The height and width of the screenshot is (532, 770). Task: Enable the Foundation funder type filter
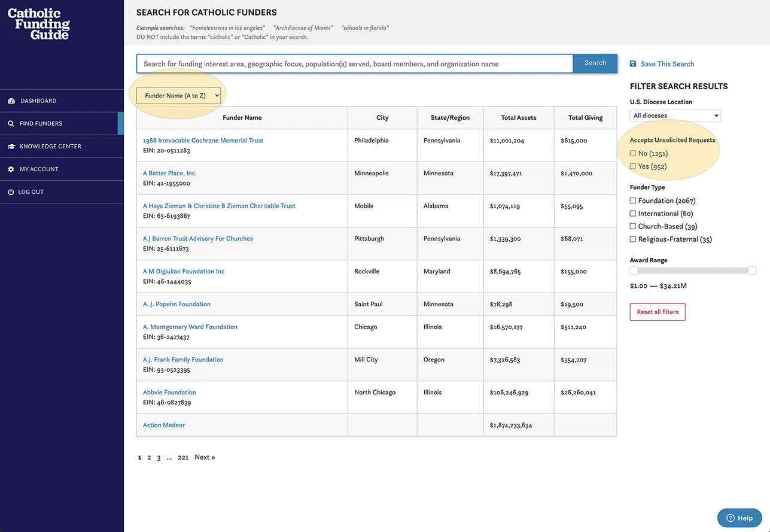pos(632,200)
